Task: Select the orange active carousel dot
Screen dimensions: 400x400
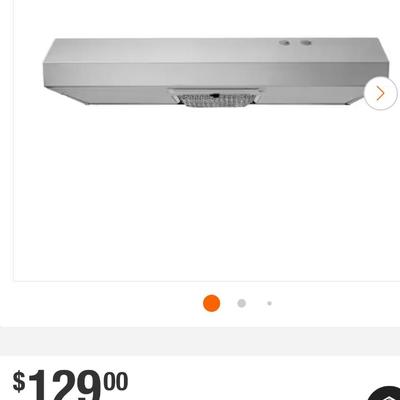Action: (211, 303)
